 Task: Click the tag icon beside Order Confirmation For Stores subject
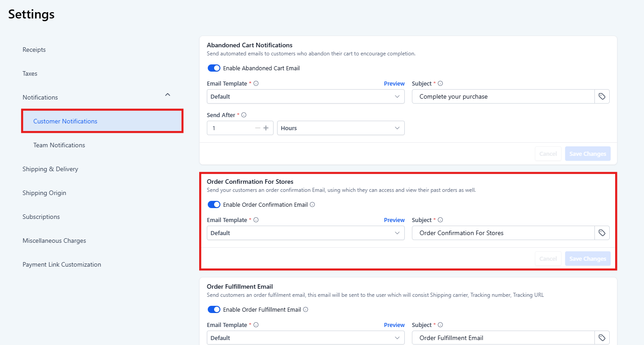602,233
